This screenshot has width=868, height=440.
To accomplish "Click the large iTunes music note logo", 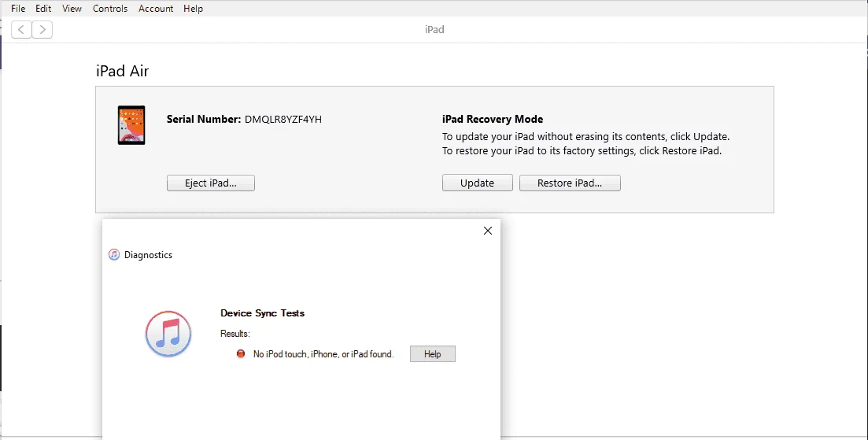I will 168,334.
